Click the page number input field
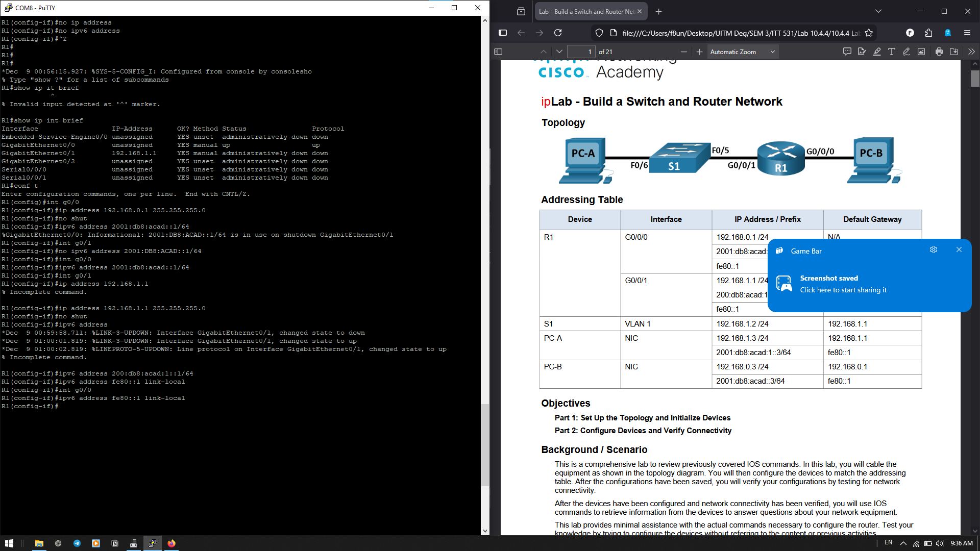 tap(581, 52)
